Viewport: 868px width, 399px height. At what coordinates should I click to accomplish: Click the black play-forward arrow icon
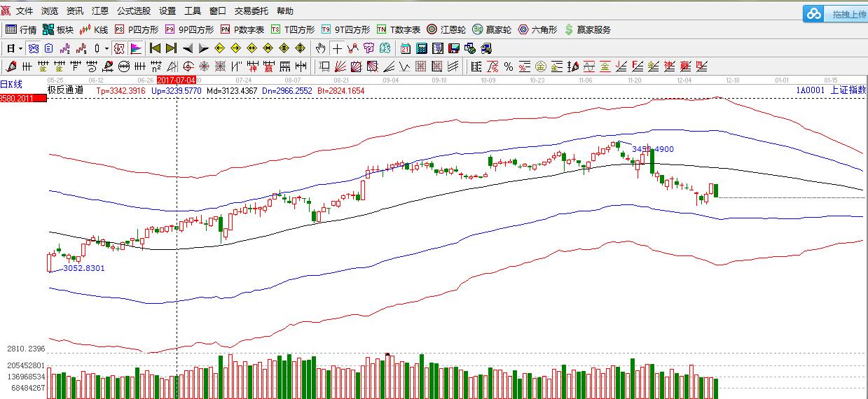click(x=203, y=48)
